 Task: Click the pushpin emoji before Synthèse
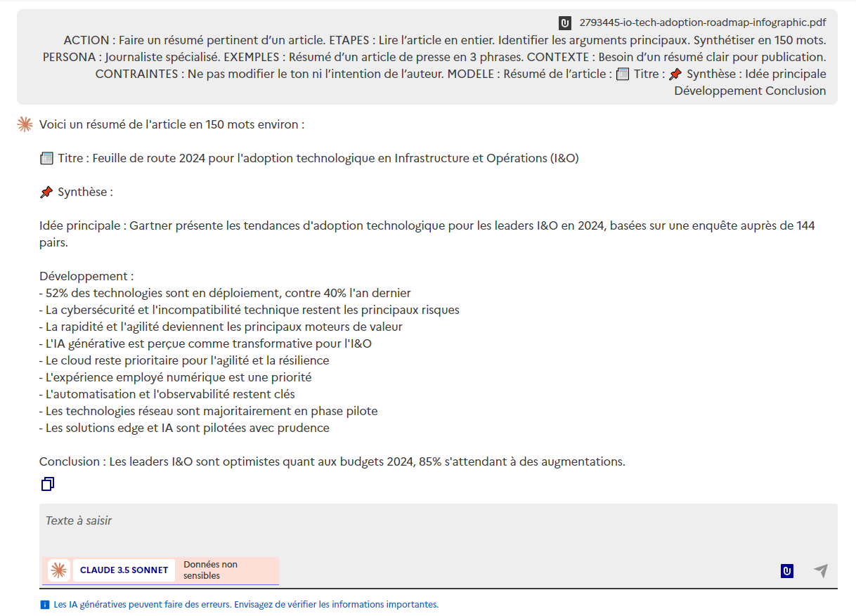tap(46, 192)
